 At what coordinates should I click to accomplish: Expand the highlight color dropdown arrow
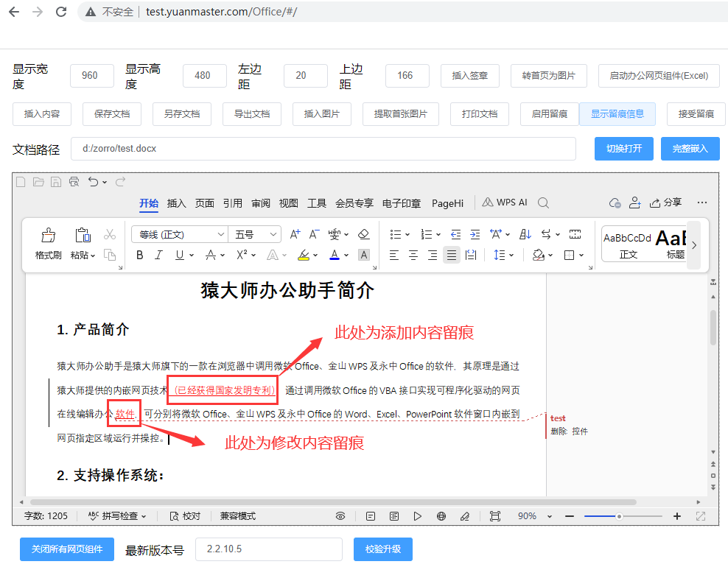pyautogui.click(x=315, y=256)
